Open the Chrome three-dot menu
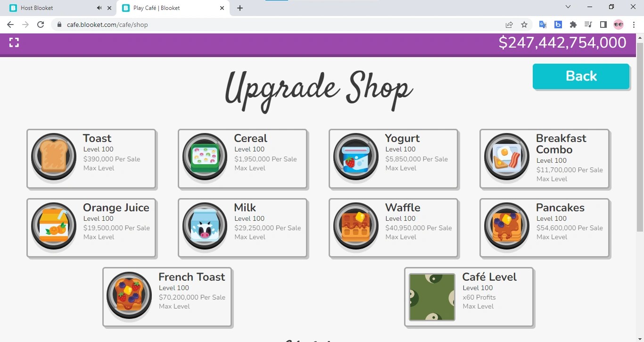This screenshot has width=644, height=342. click(x=634, y=25)
